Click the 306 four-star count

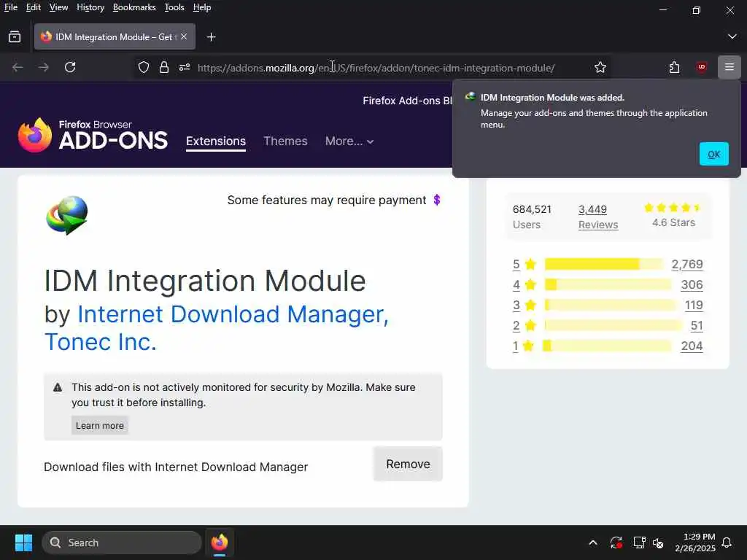[692, 285]
